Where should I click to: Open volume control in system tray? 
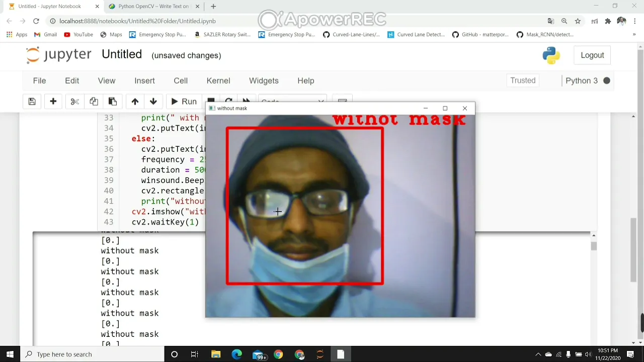[x=588, y=354]
